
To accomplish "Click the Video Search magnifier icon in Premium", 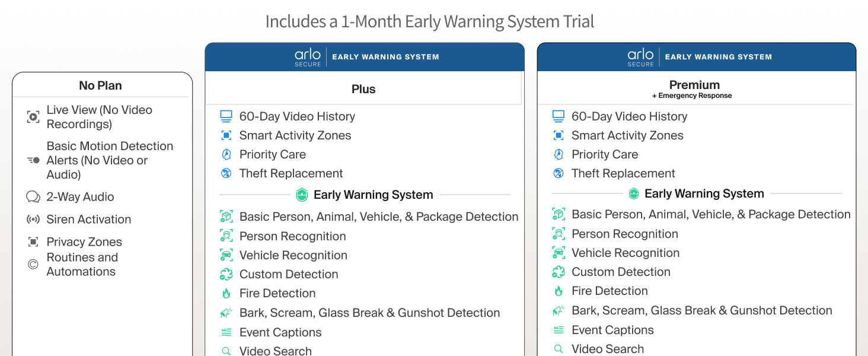I will [558, 349].
